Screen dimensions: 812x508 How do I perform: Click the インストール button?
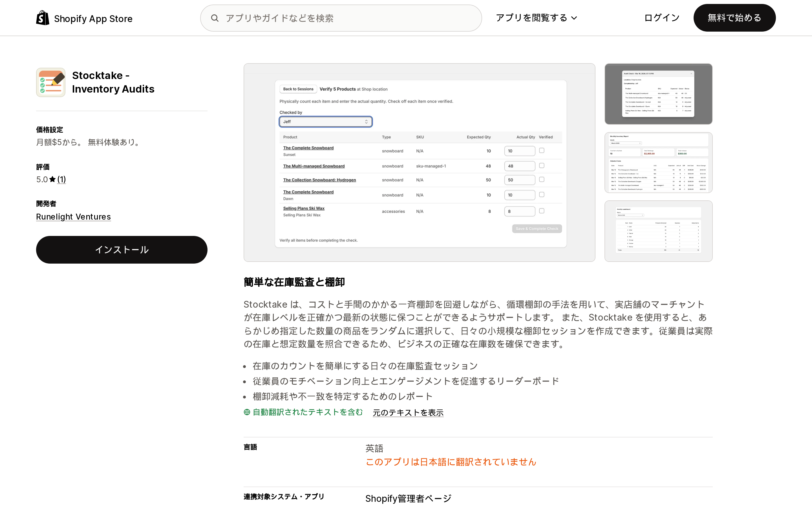coord(122,250)
